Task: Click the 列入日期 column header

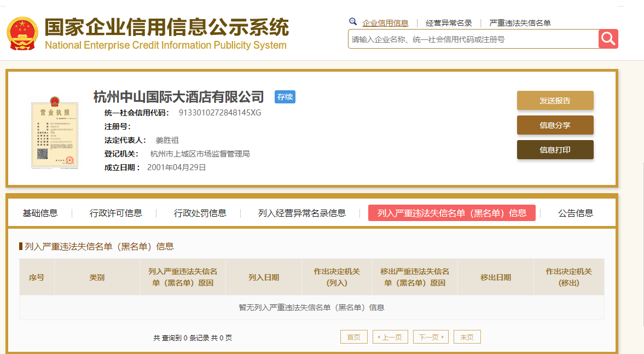Action: pyautogui.click(x=264, y=277)
